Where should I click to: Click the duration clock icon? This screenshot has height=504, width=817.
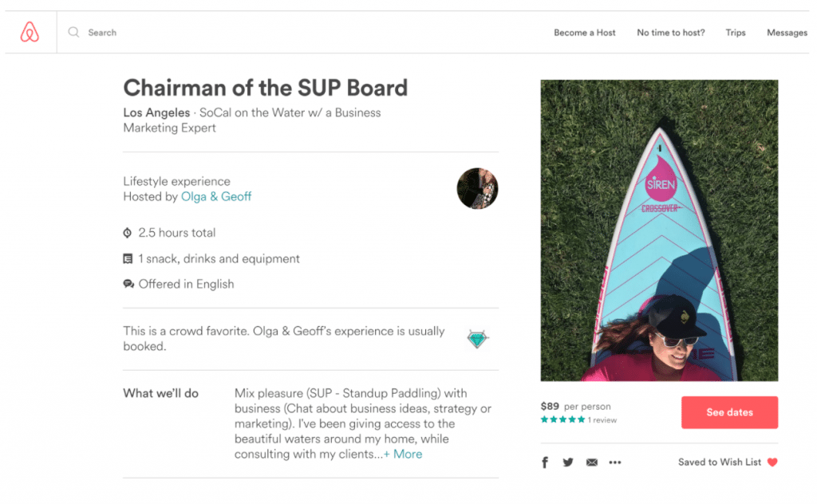tap(128, 232)
